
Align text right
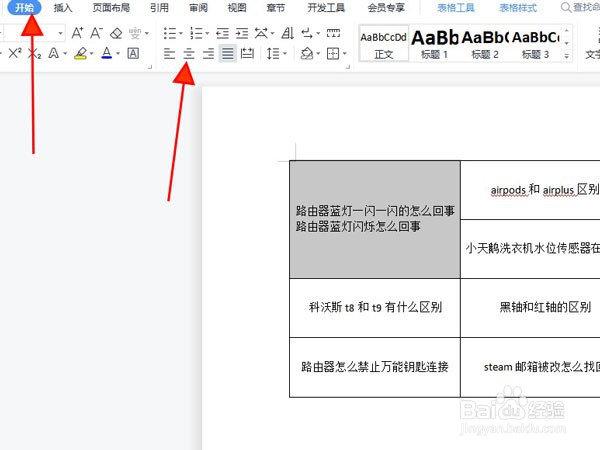pos(208,54)
